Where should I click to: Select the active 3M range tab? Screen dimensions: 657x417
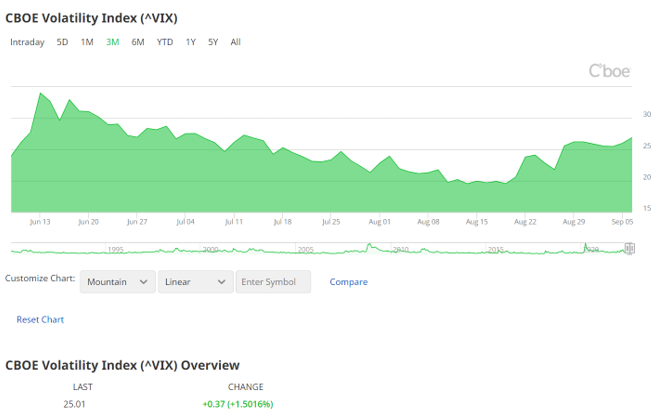tap(113, 42)
